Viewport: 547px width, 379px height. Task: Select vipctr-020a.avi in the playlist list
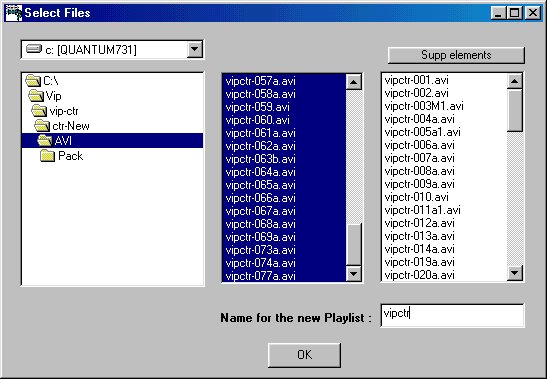(444, 275)
